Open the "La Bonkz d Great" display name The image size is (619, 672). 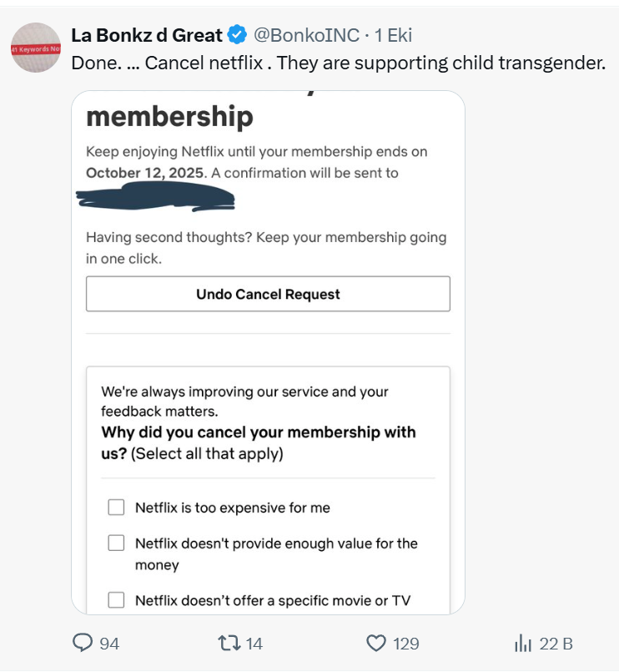(x=147, y=35)
